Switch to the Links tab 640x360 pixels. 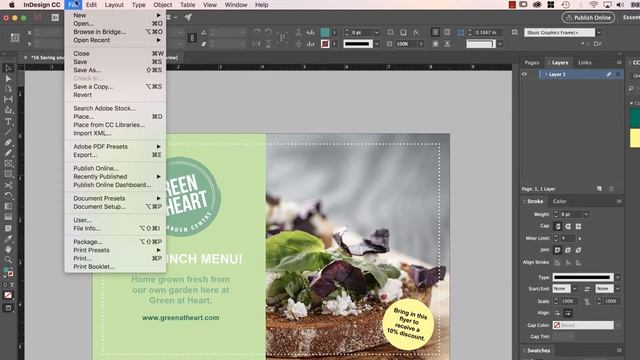tap(584, 62)
